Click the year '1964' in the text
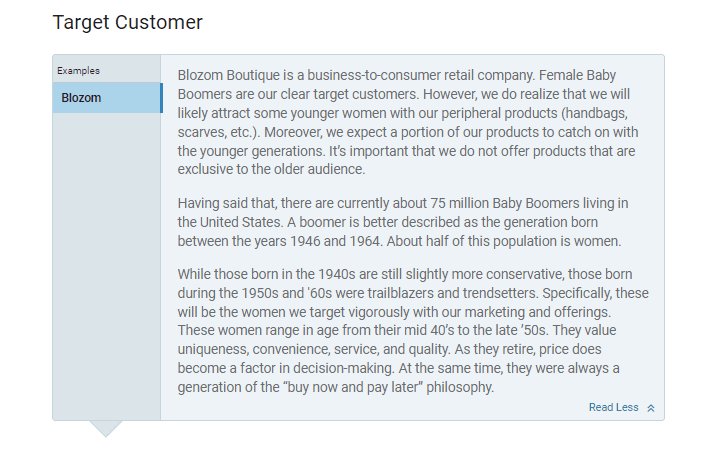Viewport: 715px width, 457px height. tap(365, 241)
